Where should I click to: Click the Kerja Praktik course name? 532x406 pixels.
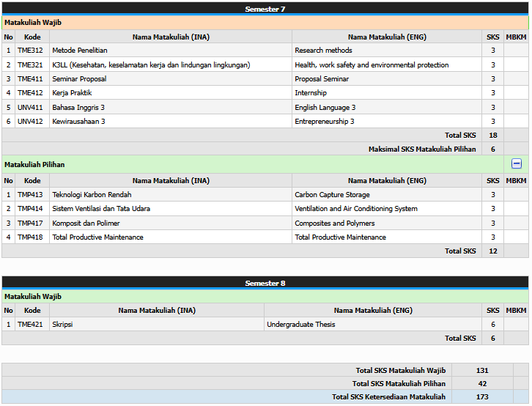click(72, 93)
